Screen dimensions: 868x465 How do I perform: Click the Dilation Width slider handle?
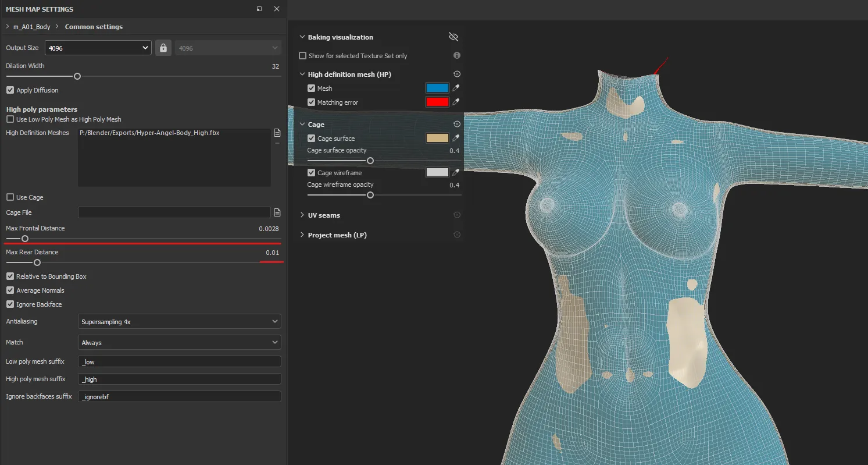[77, 76]
